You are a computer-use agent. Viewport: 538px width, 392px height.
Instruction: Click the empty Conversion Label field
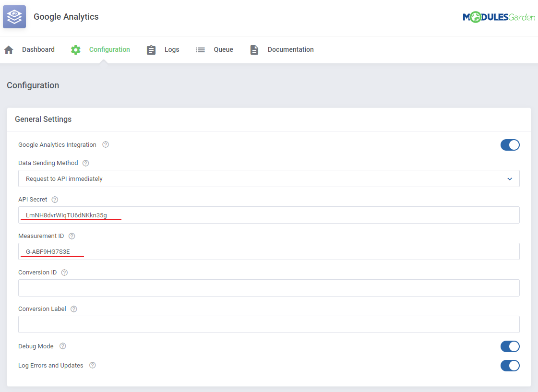(x=269, y=324)
